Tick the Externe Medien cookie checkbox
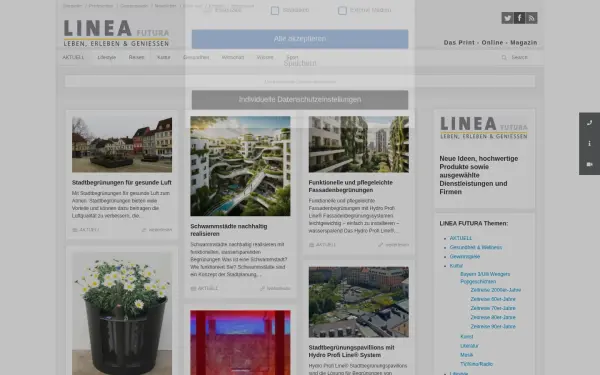This screenshot has width=600, height=375. (x=342, y=11)
